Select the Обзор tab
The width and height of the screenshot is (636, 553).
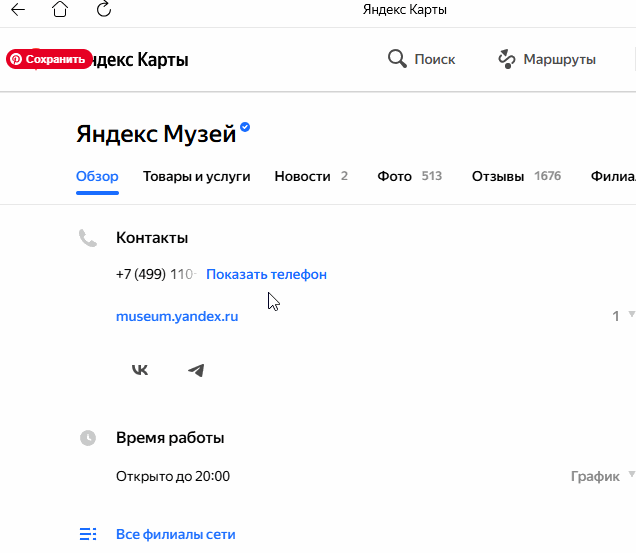point(97,176)
